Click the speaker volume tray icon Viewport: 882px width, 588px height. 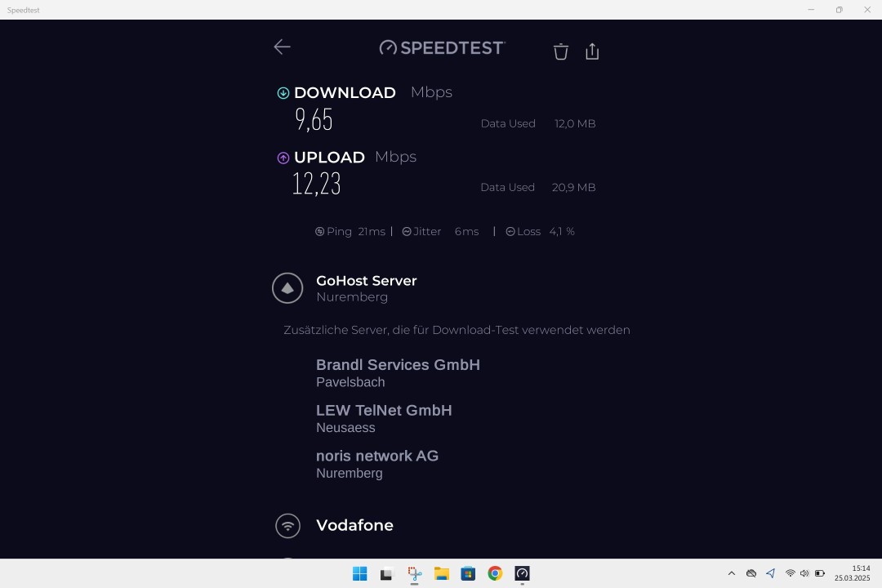pyautogui.click(x=804, y=573)
